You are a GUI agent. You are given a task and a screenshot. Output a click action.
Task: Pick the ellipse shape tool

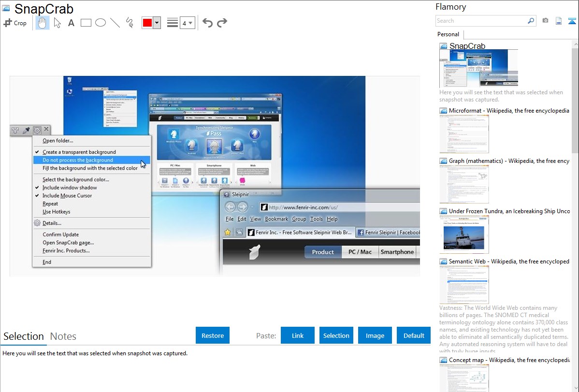[x=101, y=23]
